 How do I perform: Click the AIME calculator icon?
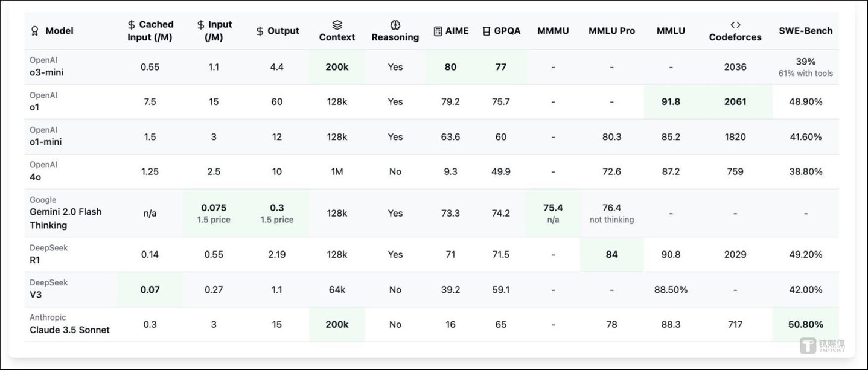click(438, 31)
